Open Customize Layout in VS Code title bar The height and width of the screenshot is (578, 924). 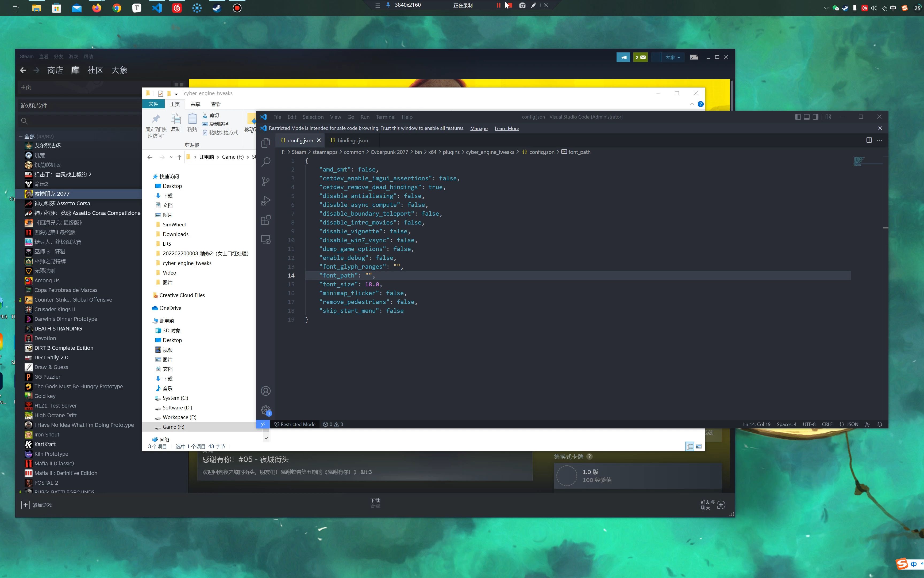[x=828, y=117]
